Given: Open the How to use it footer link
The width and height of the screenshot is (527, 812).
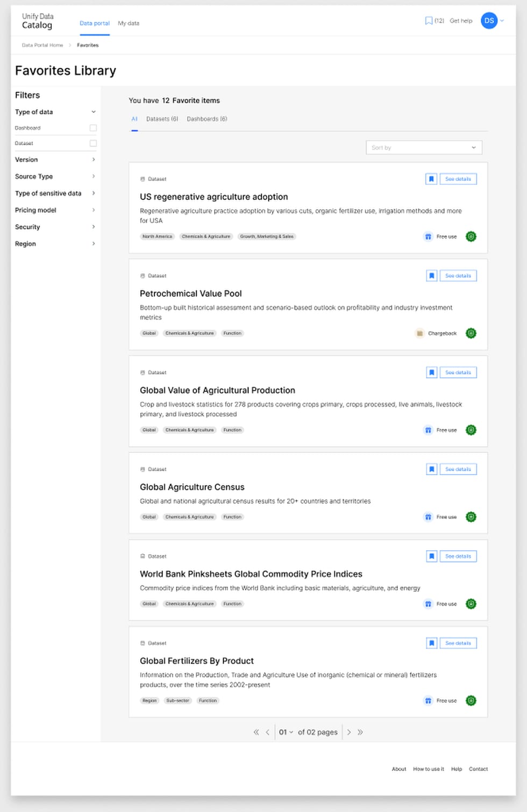Looking at the screenshot, I should tap(429, 769).
